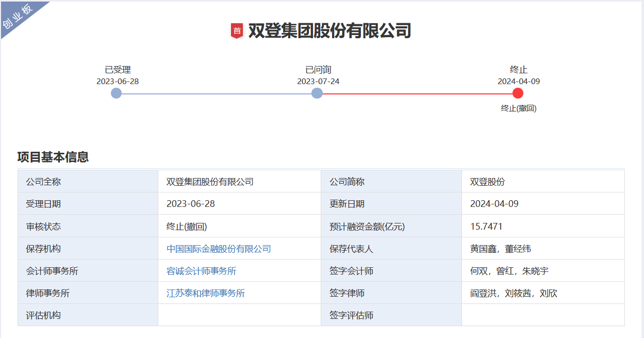The height and width of the screenshot is (338, 644).
Task: Click the red timeline segment before 终止
Action: click(418, 94)
